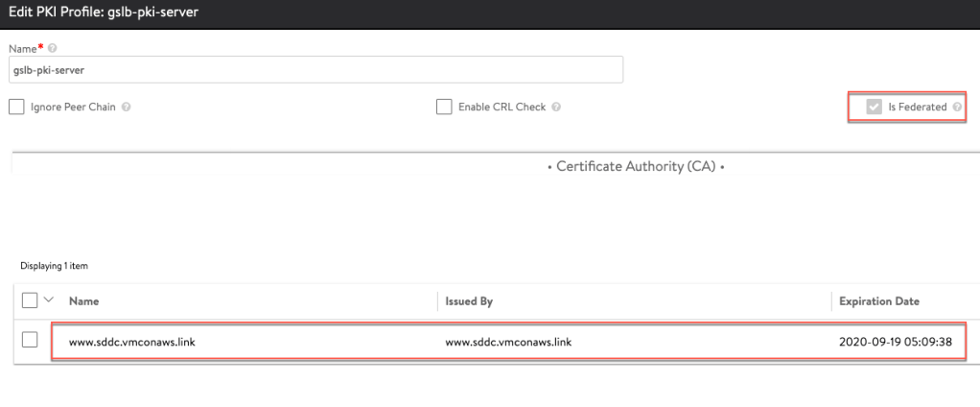Click the Enable CRL Check help icon
The image size is (980, 407).
point(556,107)
